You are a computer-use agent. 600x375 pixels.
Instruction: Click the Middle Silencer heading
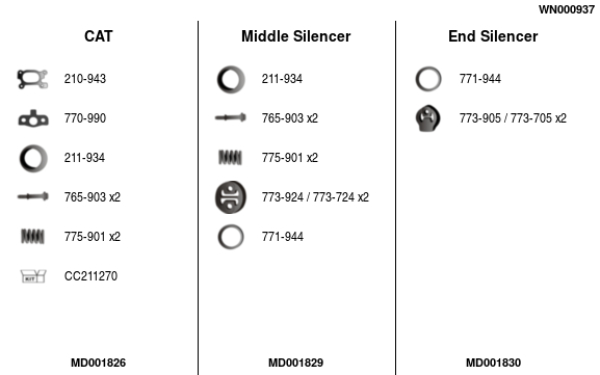click(x=296, y=36)
